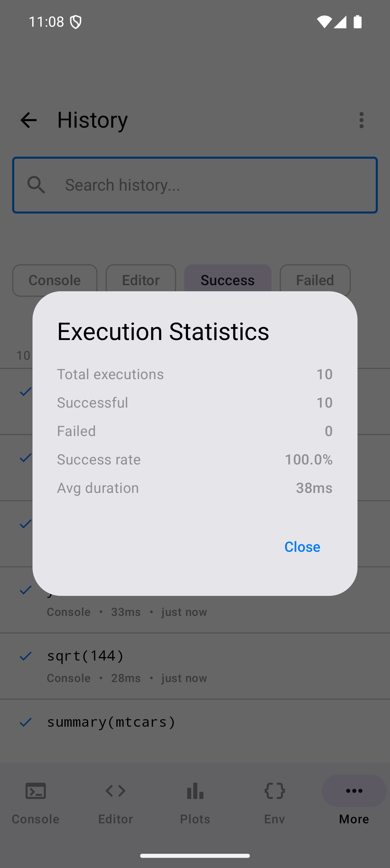Tap the More navigation icon
390x868 pixels.
coord(354,791)
